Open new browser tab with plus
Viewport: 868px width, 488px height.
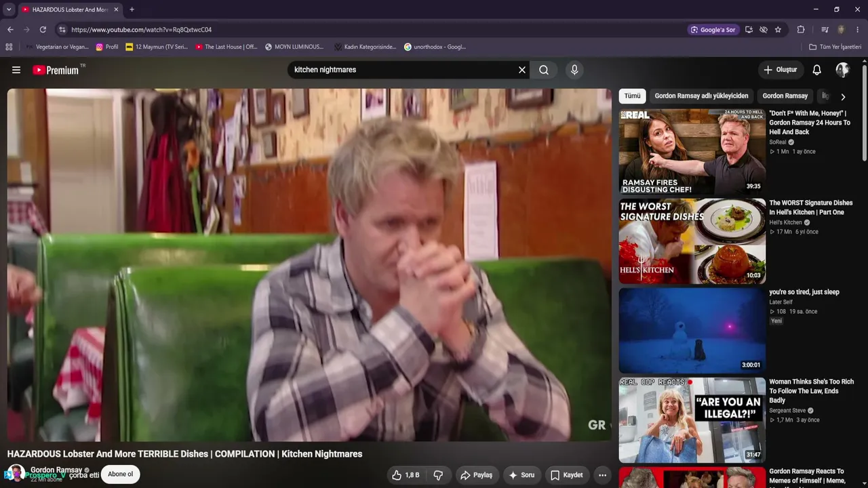point(132,9)
